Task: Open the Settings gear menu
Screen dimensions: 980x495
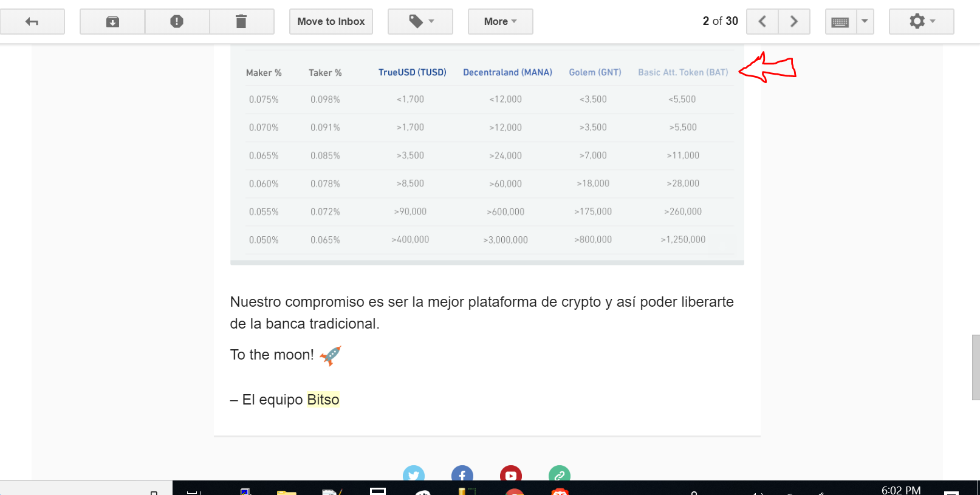Action: 922,22
